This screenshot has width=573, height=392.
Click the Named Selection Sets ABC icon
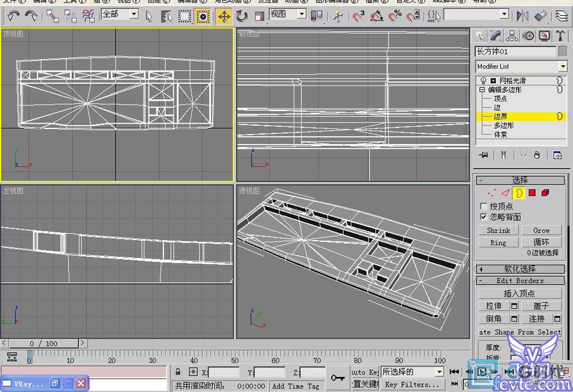[x=434, y=16]
